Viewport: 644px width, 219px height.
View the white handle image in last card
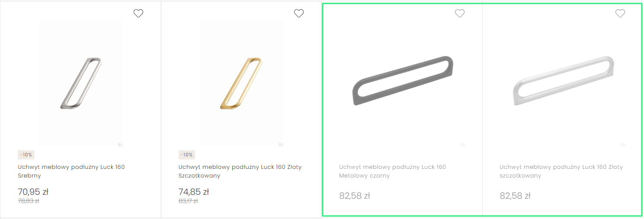coord(563,80)
